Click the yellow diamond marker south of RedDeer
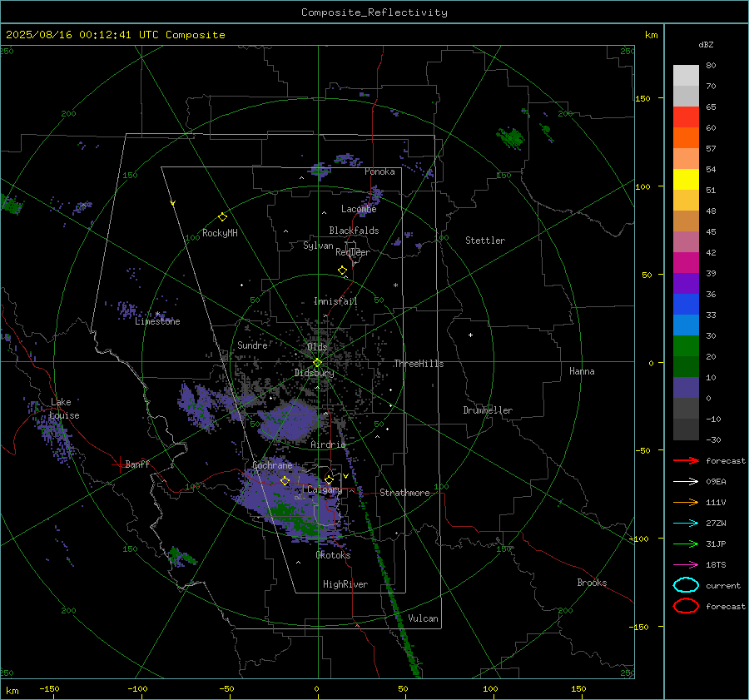Screen dimensions: 749x700 (342, 271)
